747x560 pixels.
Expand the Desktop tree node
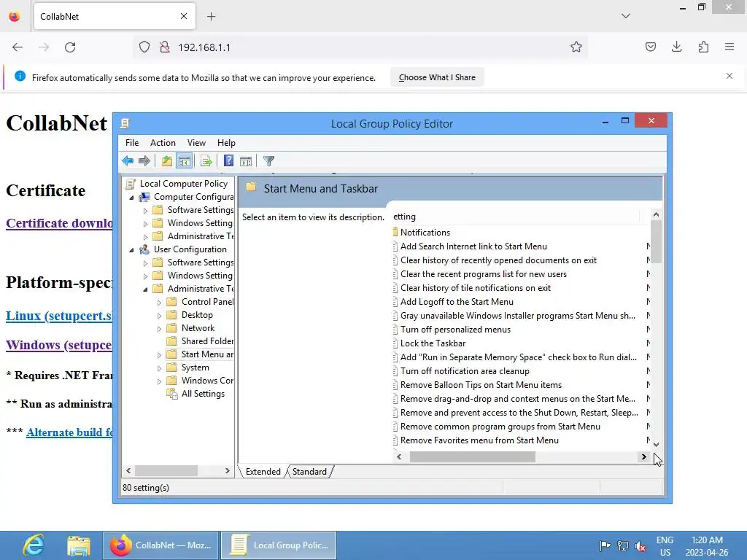(159, 315)
